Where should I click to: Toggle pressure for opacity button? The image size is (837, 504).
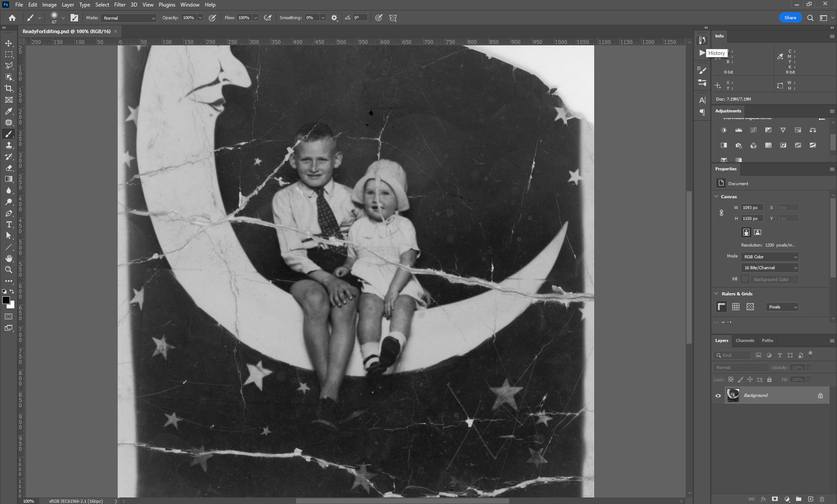point(212,18)
